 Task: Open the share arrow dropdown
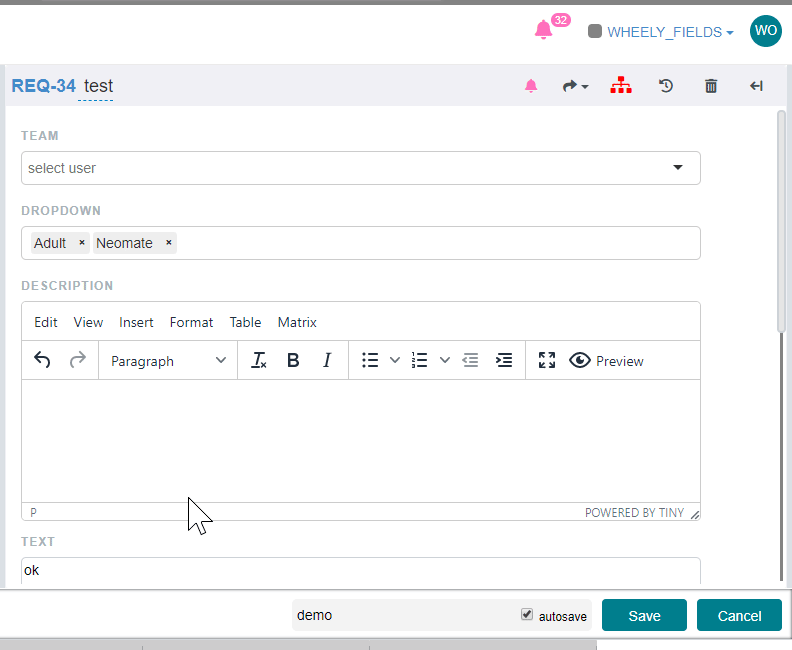tap(575, 86)
